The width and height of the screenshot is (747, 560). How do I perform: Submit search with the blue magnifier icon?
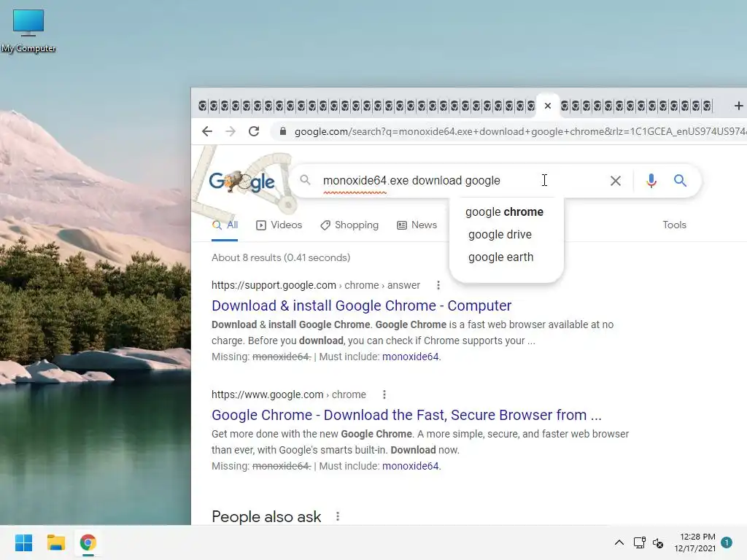680,181
